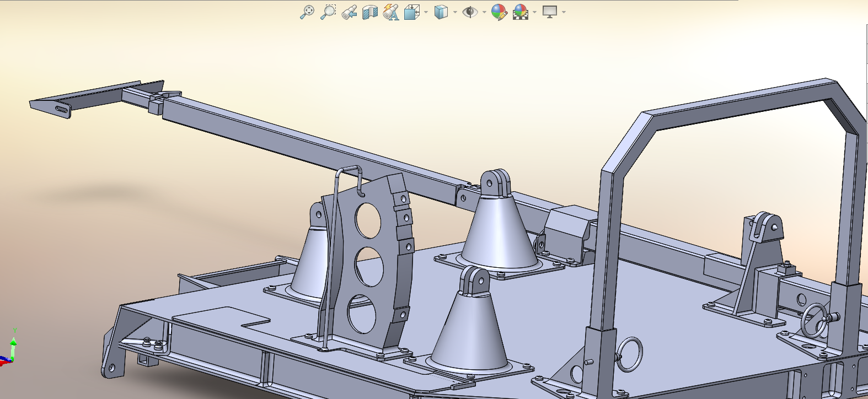868x399 pixels.
Task: Return to the Previous View
Action: pyautogui.click(x=349, y=12)
